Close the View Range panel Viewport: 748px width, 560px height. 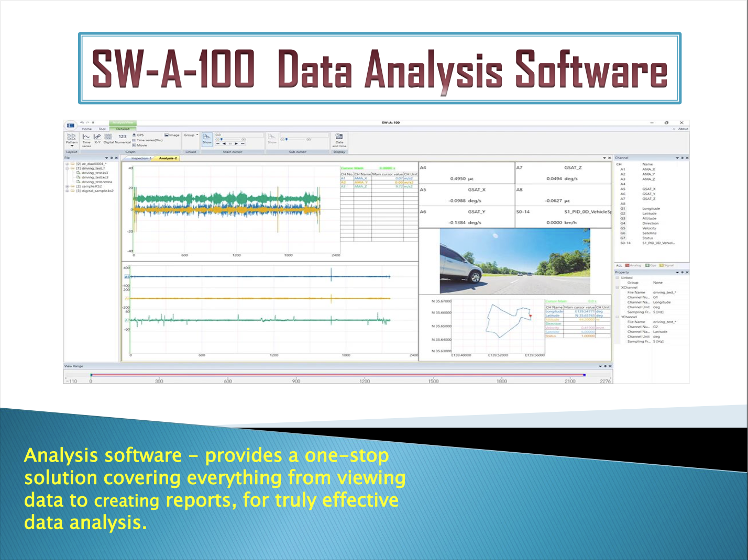pos(609,366)
